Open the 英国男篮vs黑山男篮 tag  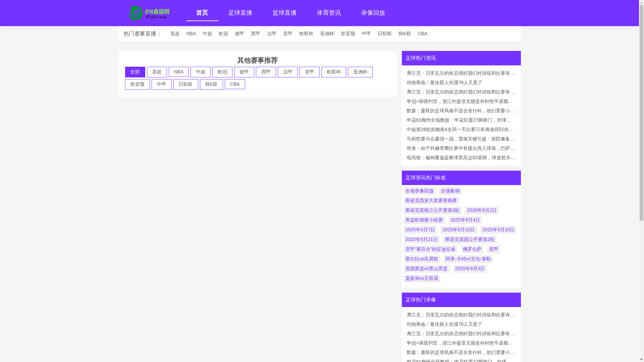coord(426,269)
